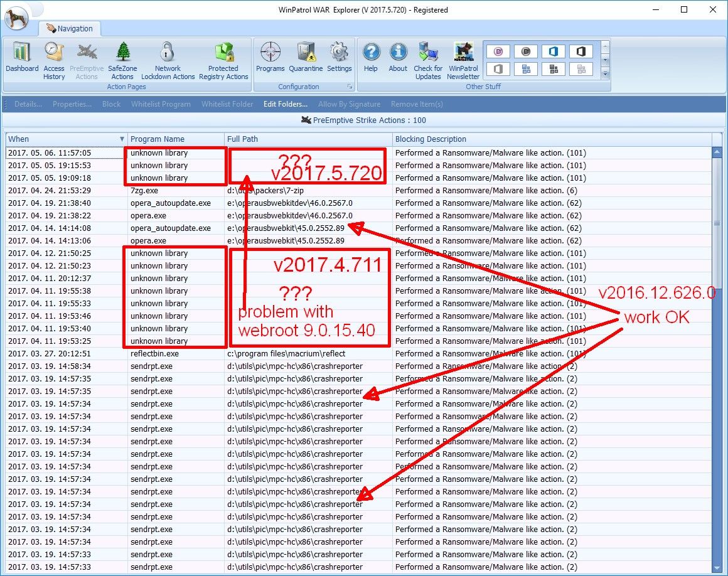Sort by the When column header

(67, 139)
